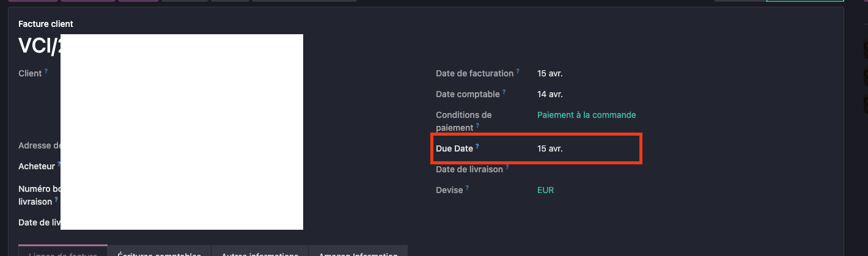Select the Date de facturation value 15 avr.
This screenshot has width=868, height=256.
coord(550,73)
